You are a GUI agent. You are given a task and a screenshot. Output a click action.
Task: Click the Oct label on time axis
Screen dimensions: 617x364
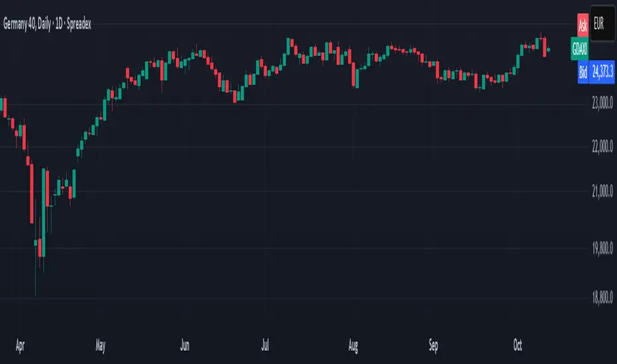[518, 345]
